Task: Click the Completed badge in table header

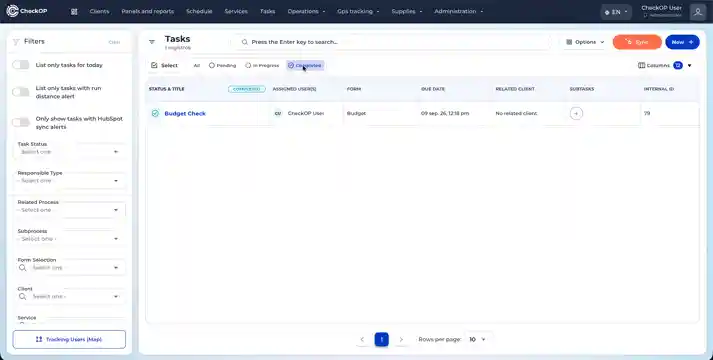Action: (x=246, y=89)
